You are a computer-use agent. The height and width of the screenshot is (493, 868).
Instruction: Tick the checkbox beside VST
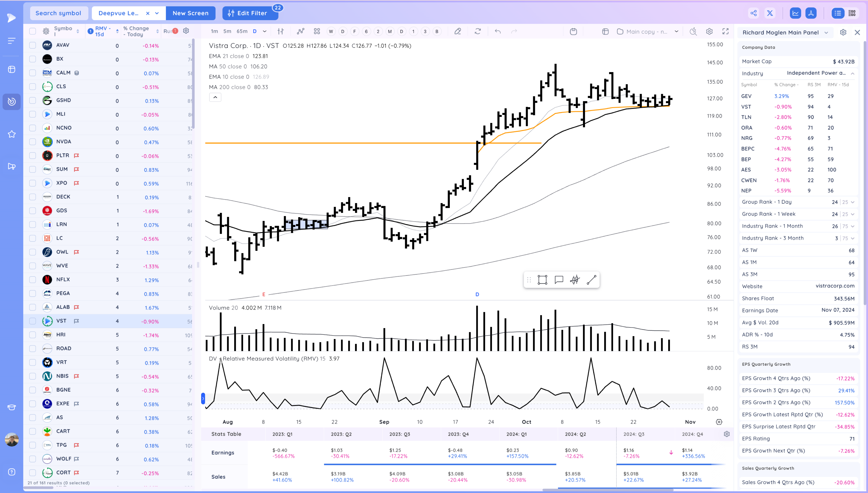(x=33, y=321)
